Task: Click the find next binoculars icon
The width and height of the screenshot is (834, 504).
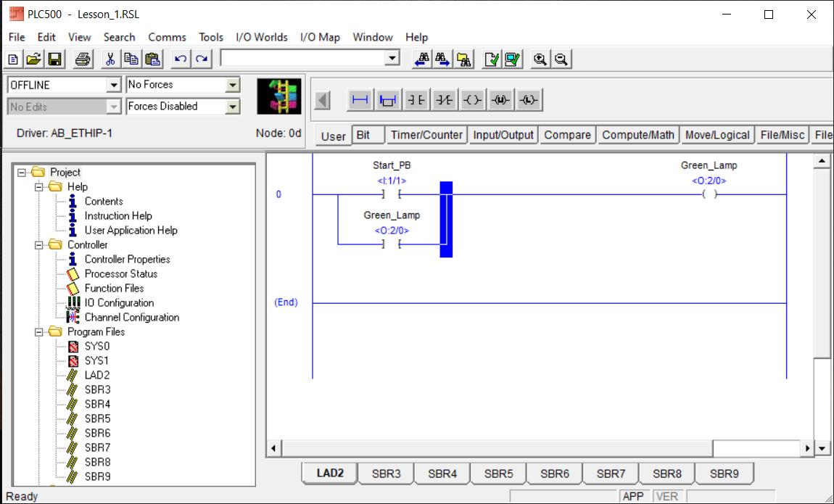Action: (x=442, y=59)
